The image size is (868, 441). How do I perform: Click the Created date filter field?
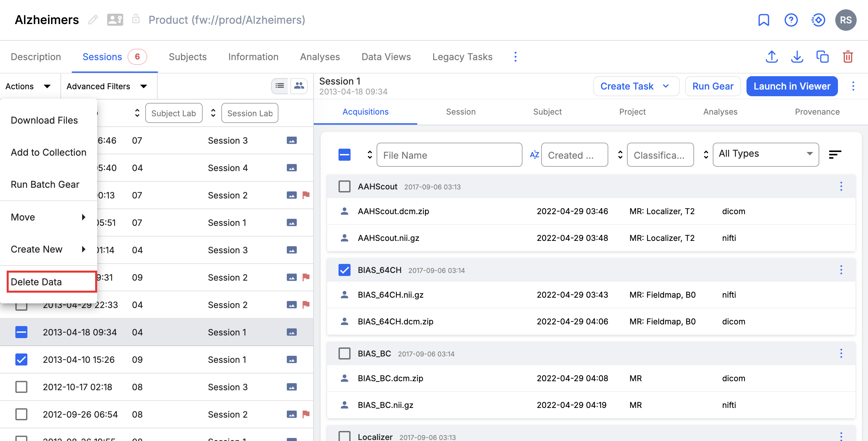tap(574, 155)
